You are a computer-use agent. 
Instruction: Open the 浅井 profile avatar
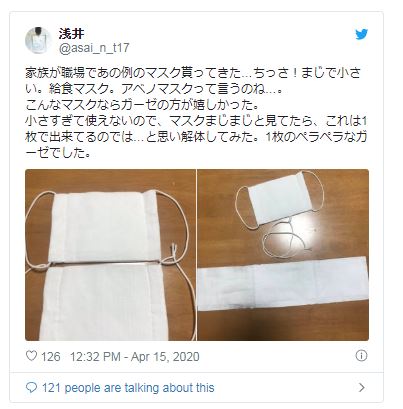[38, 40]
